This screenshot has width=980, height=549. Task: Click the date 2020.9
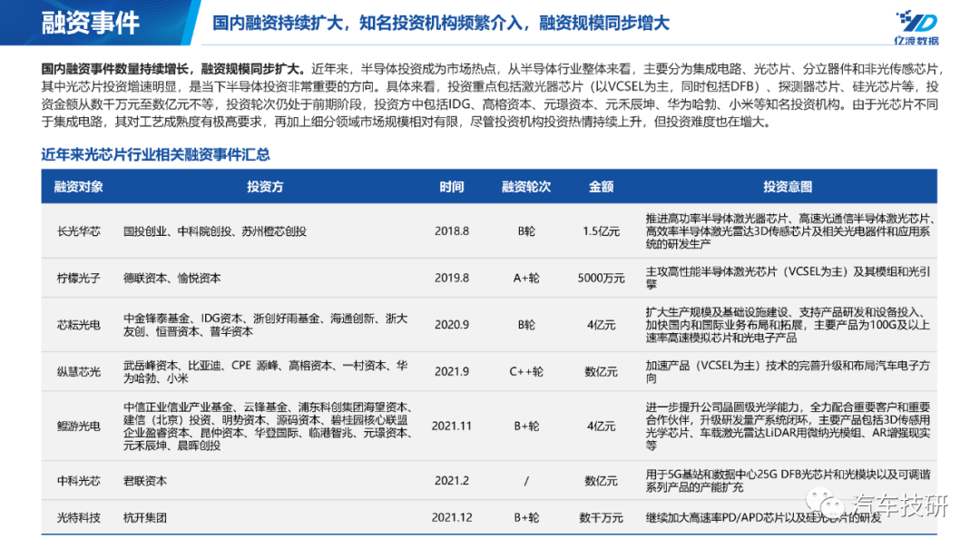click(x=451, y=325)
